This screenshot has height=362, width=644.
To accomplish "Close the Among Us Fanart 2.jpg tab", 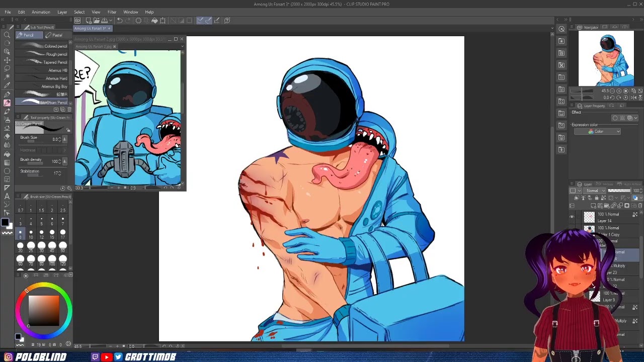I will coord(114,47).
